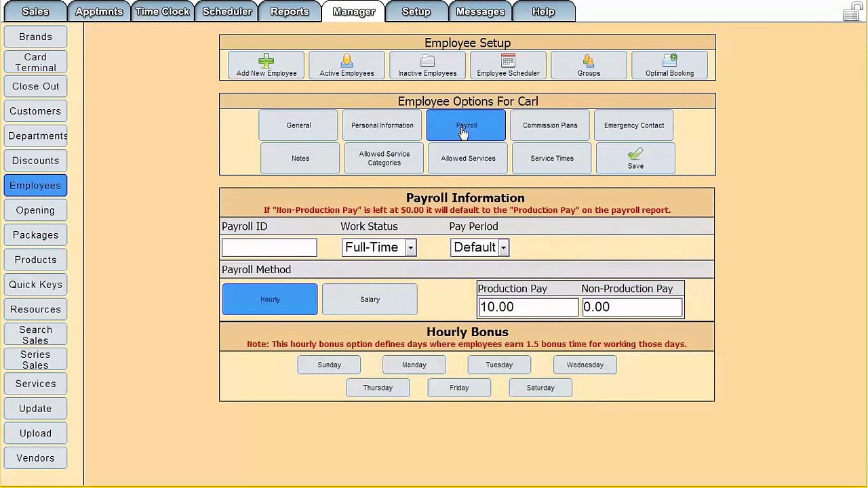Click the Production Pay field

tap(528, 307)
